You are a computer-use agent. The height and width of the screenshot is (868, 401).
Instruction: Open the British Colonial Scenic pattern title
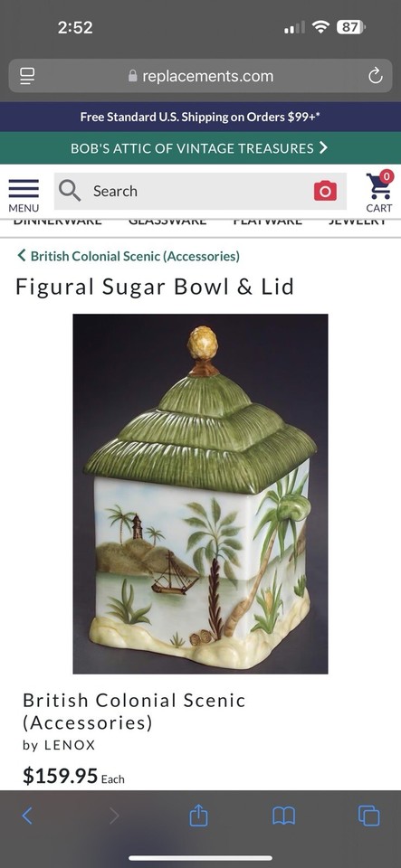[x=133, y=712]
